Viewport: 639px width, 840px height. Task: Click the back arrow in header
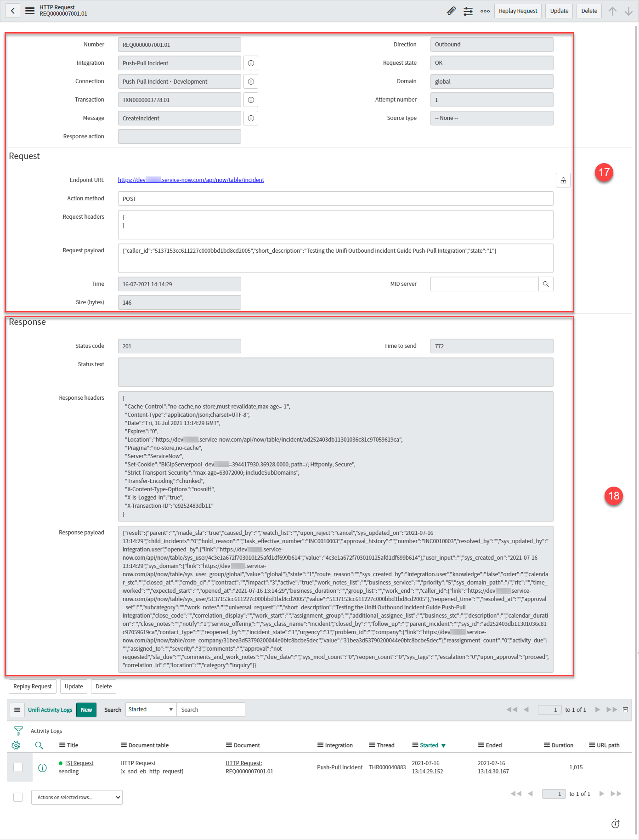pyautogui.click(x=13, y=11)
